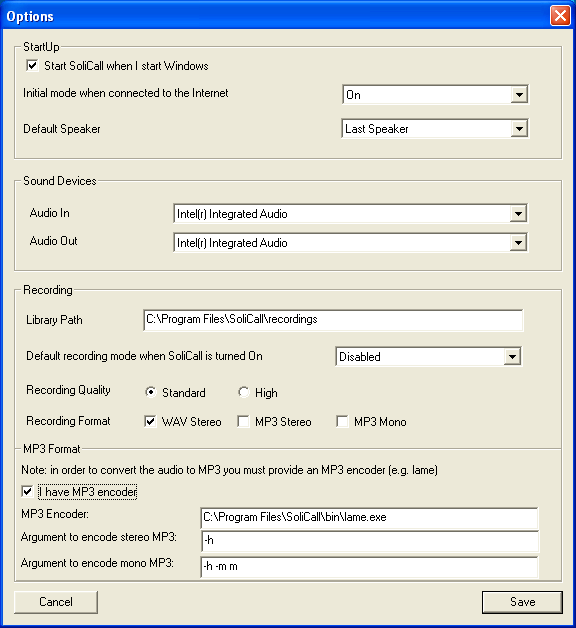Expand the Audio Out device dropdown
This screenshot has width=576, height=628.
[350, 242]
